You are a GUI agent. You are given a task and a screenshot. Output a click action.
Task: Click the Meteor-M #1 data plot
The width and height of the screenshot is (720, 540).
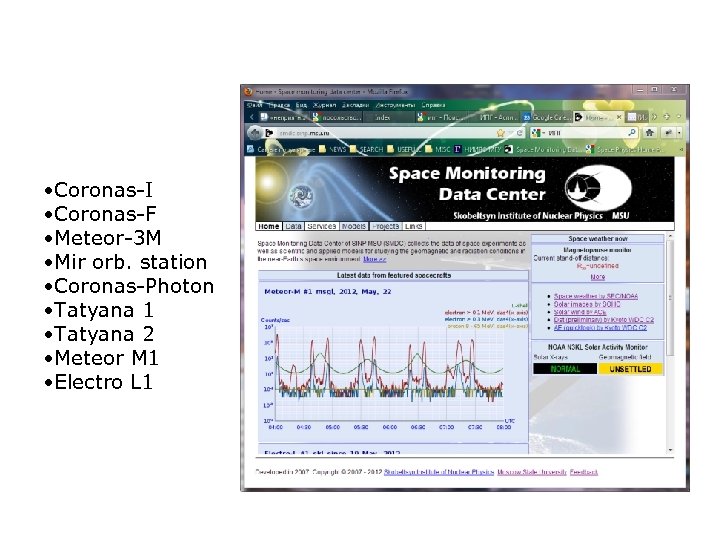coord(389,372)
